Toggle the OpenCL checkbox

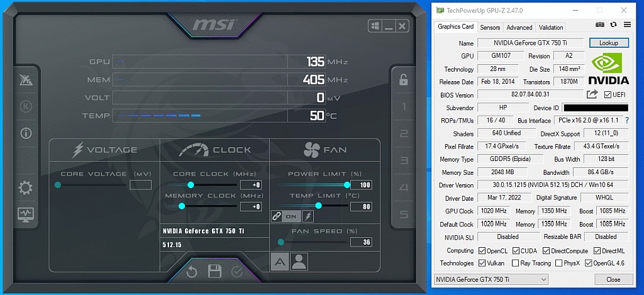click(x=482, y=250)
